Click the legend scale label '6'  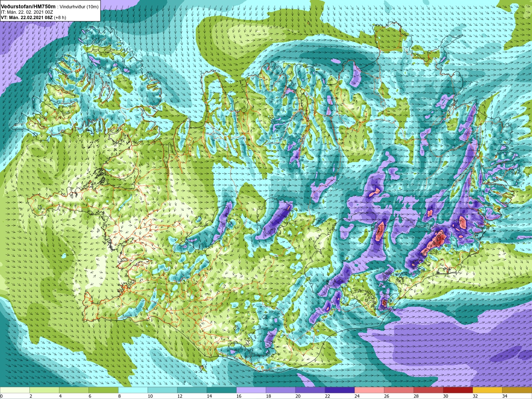tap(90, 396)
